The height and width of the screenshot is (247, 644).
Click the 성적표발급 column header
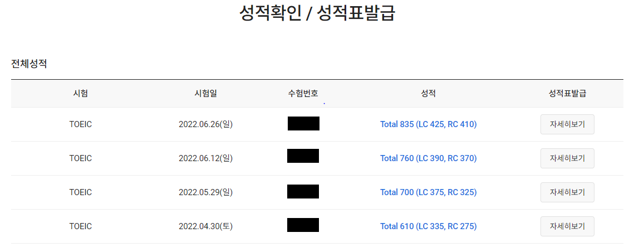pos(567,94)
